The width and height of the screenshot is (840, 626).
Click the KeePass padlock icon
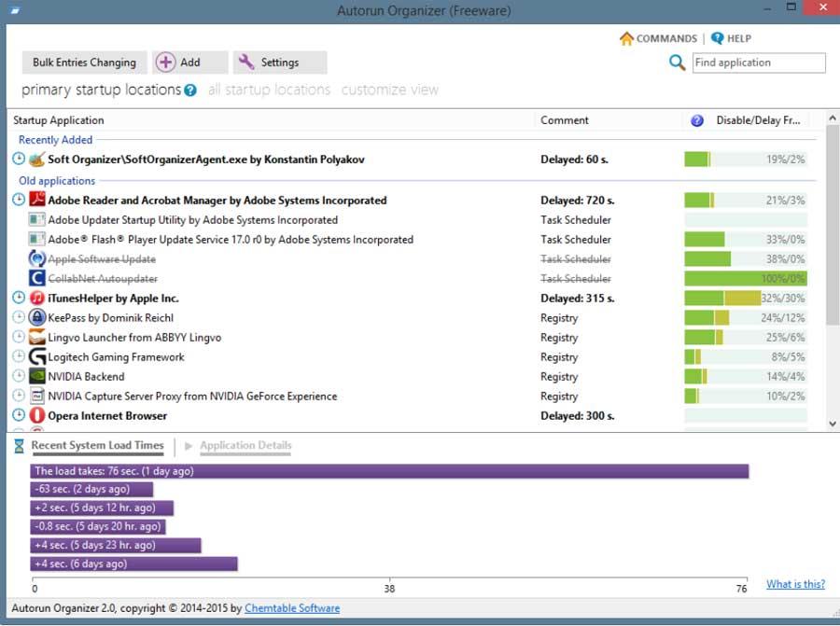[x=37, y=317]
